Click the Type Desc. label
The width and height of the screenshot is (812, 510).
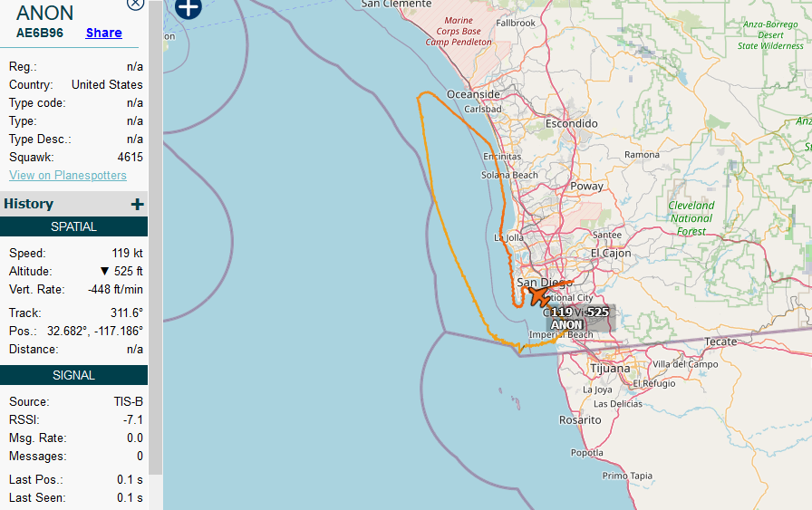point(40,139)
